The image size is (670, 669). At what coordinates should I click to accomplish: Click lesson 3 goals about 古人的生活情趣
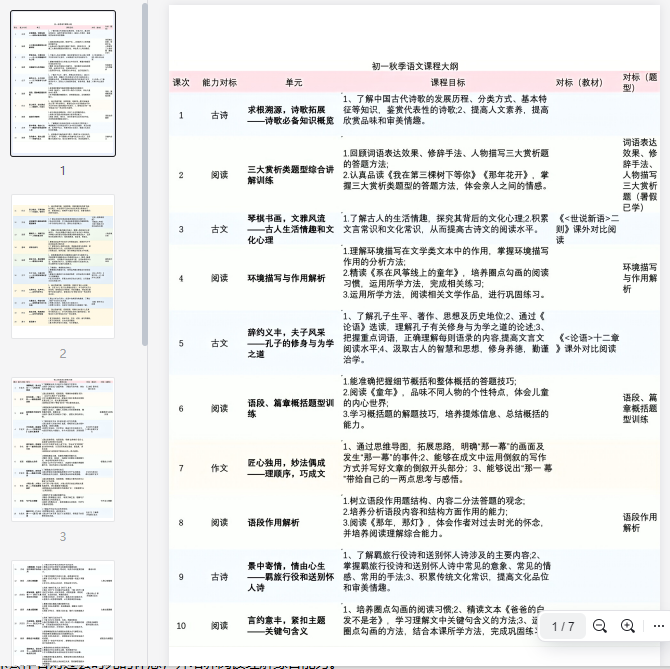[x=446, y=223]
